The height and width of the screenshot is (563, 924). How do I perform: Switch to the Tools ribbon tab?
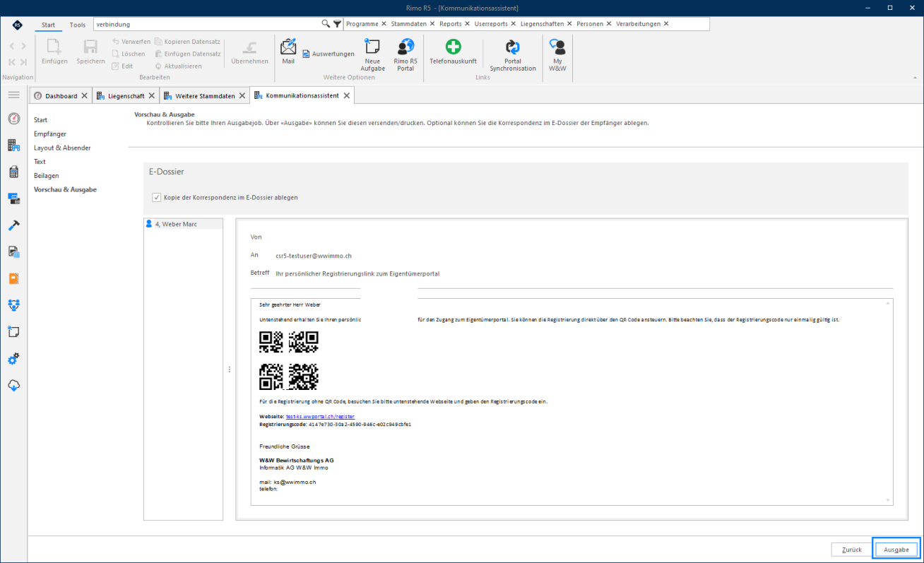(78, 25)
